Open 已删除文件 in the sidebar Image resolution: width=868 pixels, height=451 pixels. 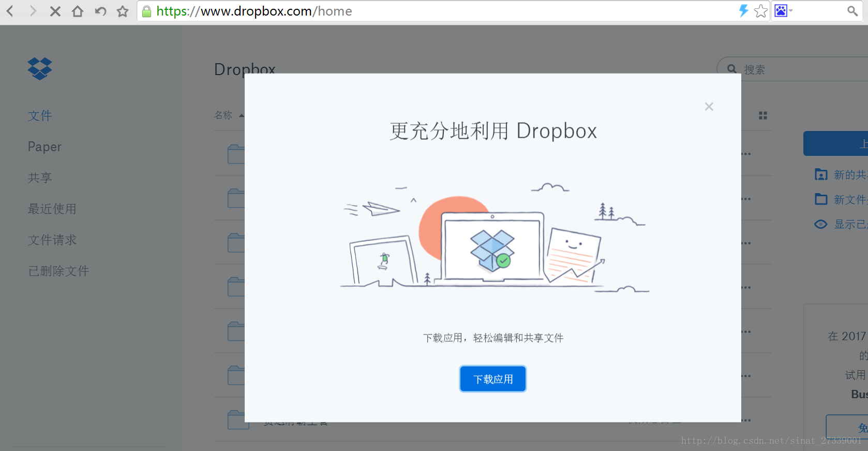click(58, 271)
